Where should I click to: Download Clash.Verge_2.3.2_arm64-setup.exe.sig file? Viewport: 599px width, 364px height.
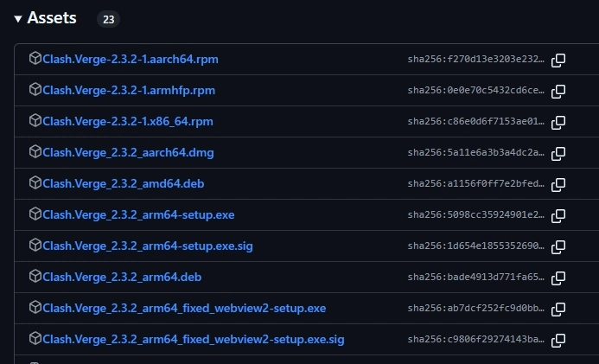click(148, 246)
